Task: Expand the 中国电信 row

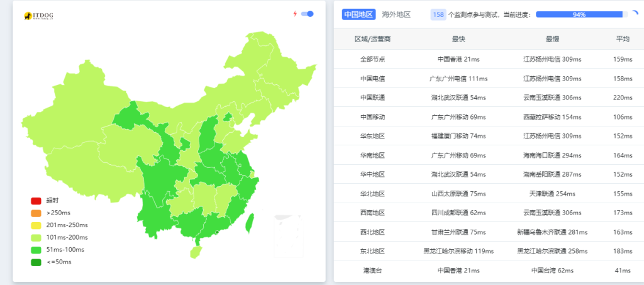Action: click(x=372, y=79)
